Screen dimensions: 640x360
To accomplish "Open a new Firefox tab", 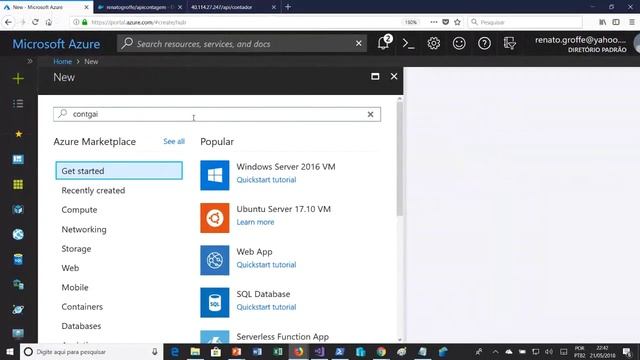I will (288, 7).
